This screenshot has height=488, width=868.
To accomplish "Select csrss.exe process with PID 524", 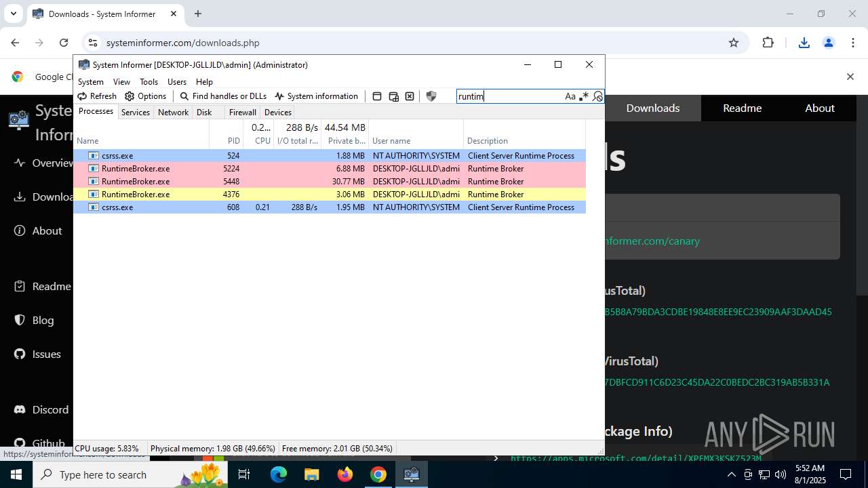I will click(330, 156).
